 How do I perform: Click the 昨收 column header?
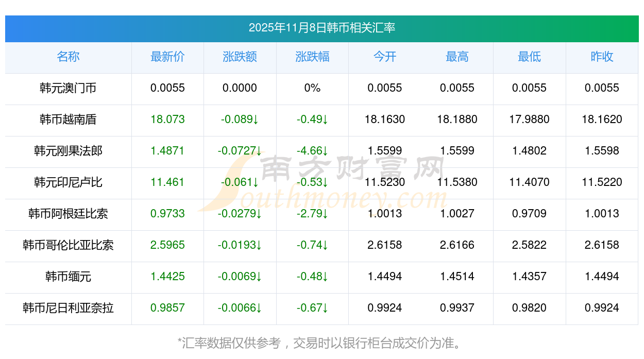602,57
